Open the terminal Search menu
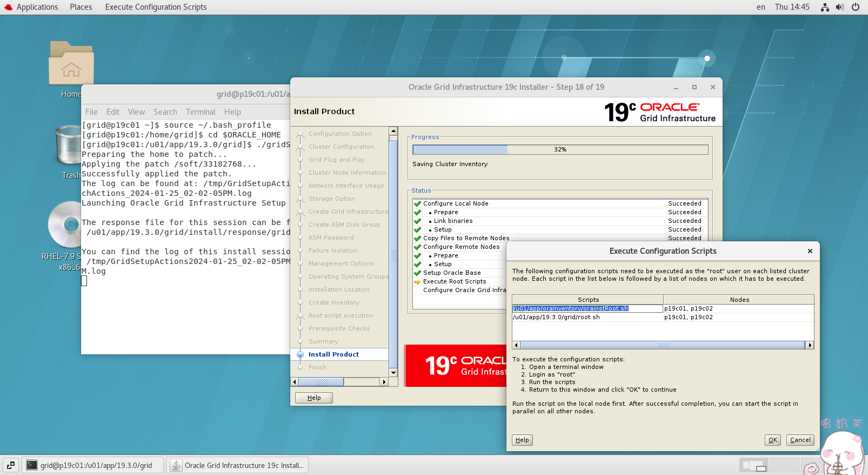Viewport: 868px width, 475px height. (165, 112)
